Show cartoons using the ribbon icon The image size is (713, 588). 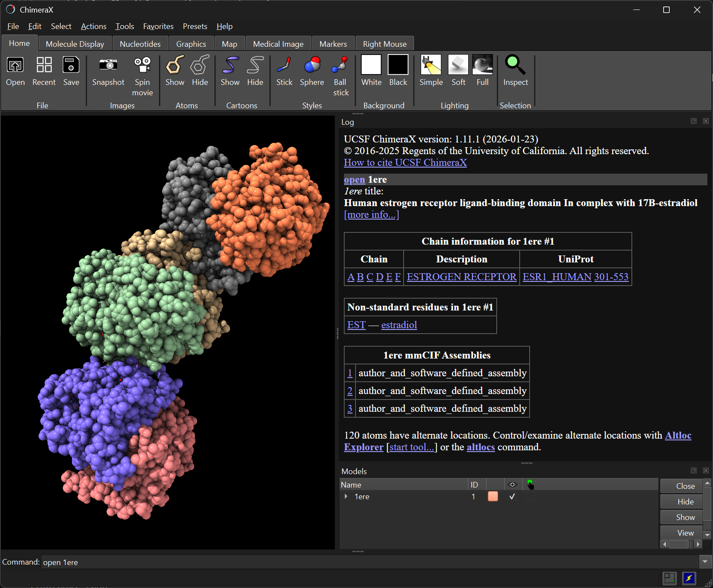tap(230, 65)
